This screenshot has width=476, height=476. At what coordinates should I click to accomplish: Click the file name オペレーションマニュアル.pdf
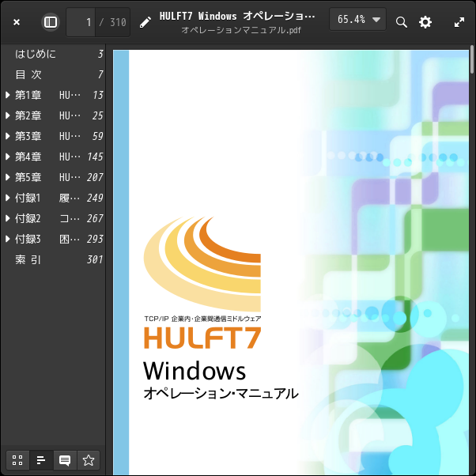[241, 30]
